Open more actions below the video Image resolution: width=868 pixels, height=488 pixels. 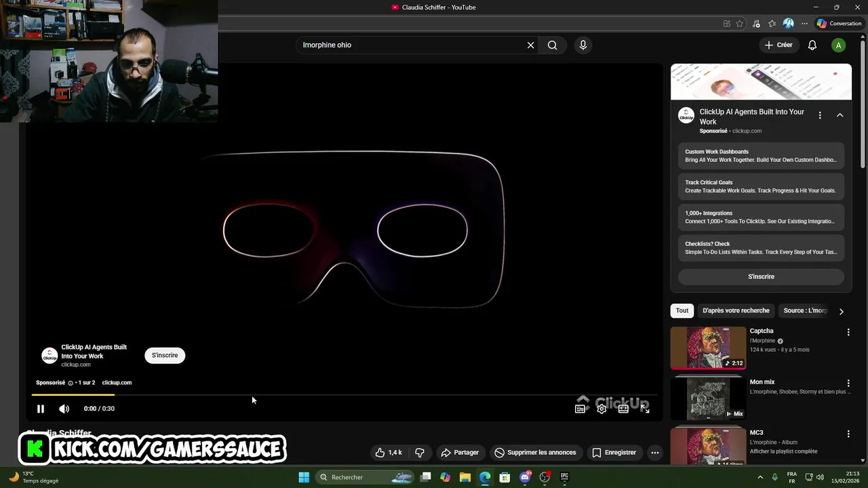pyautogui.click(x=654, y=452)
